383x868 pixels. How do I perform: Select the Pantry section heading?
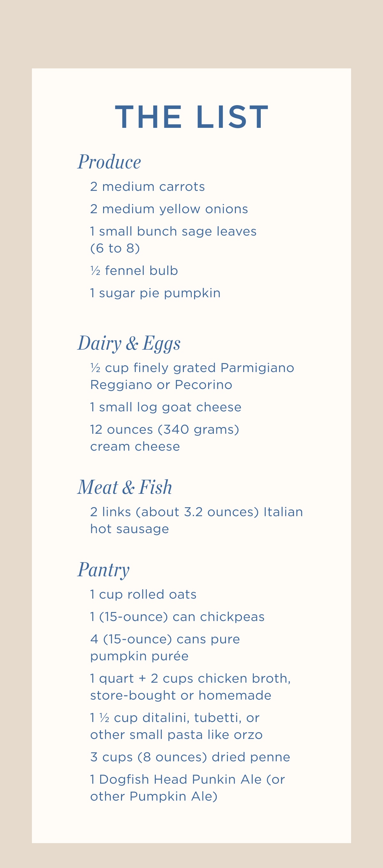point(103,570)
